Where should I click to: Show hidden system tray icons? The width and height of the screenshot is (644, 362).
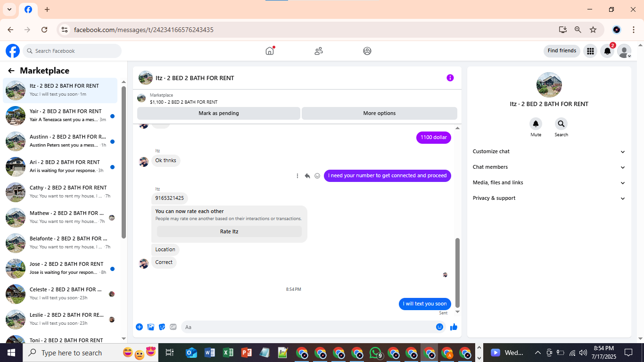coord(537,353)
